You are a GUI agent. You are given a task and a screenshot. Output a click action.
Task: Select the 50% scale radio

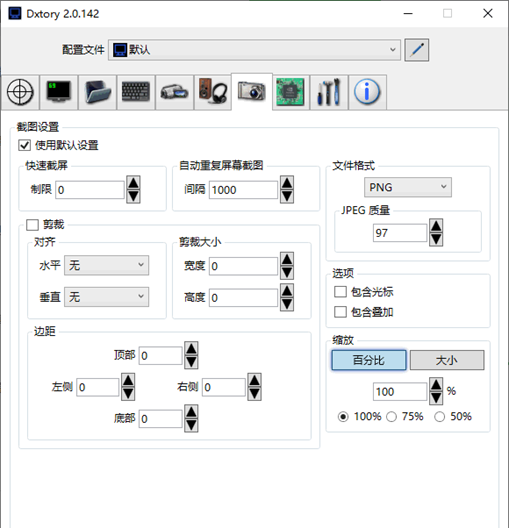(x=439, y=417)
